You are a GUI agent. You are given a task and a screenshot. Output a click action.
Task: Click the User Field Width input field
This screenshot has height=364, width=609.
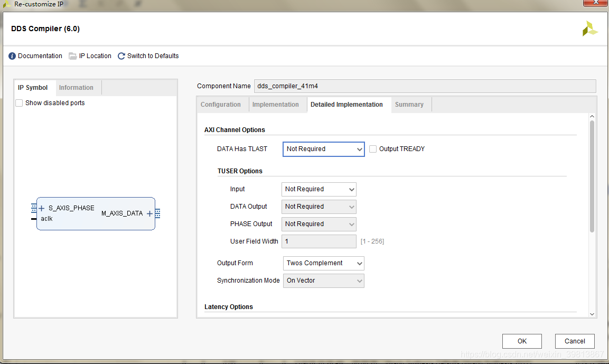click(319, 241)
